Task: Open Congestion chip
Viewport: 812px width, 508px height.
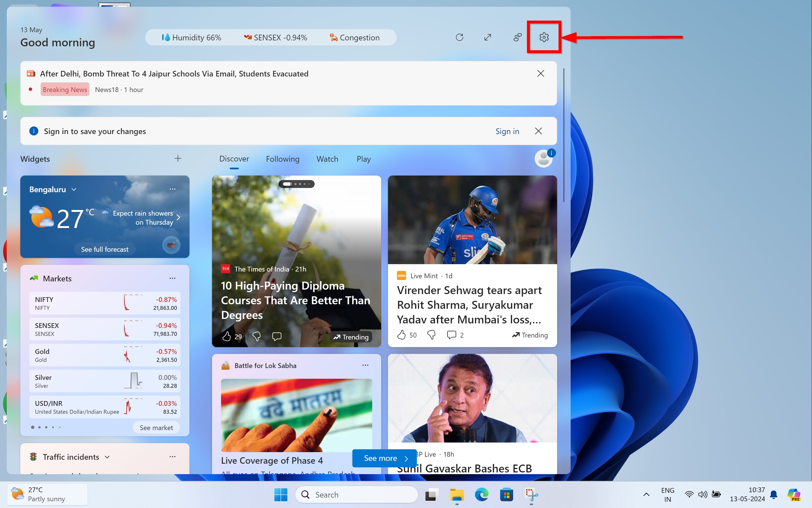Action: 354,37
